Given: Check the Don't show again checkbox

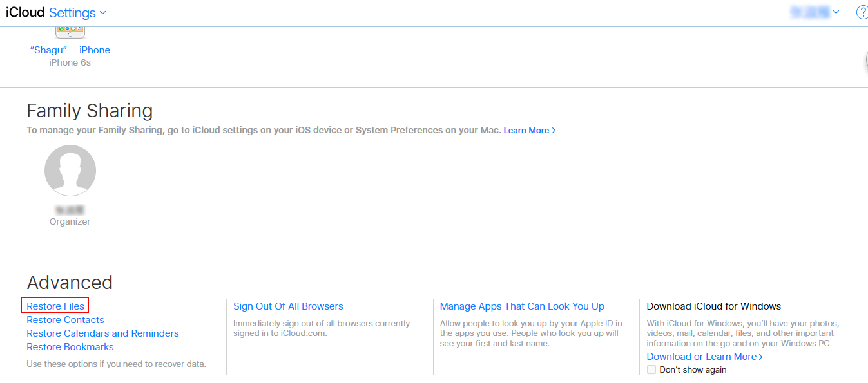Looking at the screenshot, I should 651,369.
